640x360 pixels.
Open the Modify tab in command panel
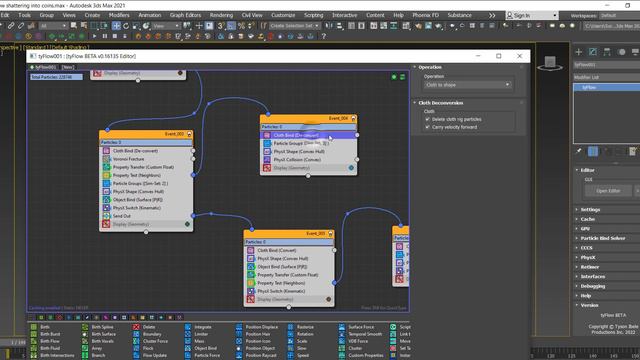(593, 52)
